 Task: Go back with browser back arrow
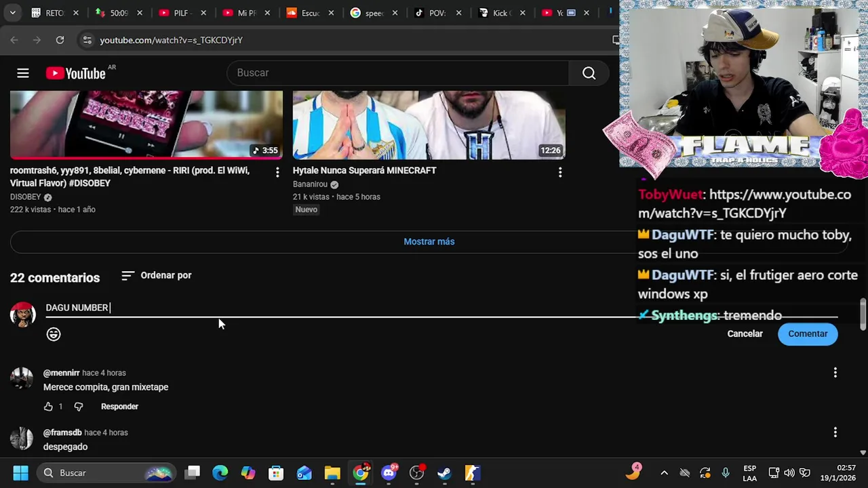click(x=14, y=40)
